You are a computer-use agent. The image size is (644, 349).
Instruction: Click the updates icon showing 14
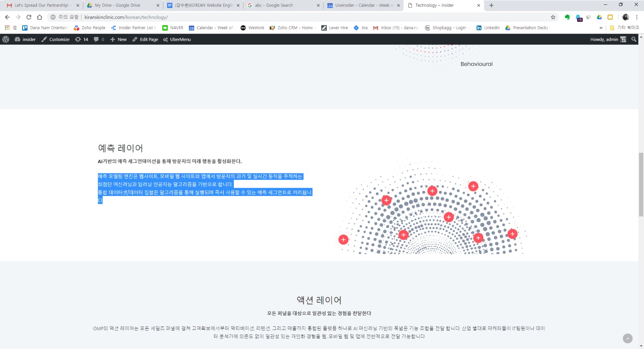coord(82,39)
